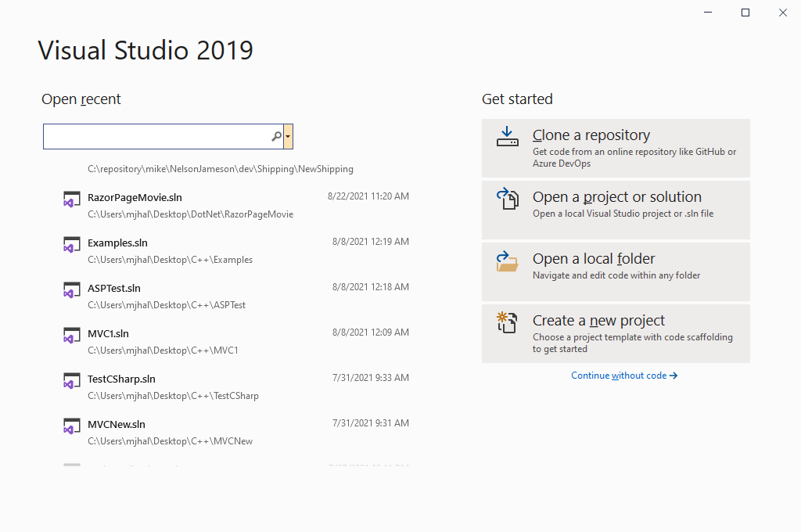Click inside the recent projects search field
801x532 pixels.
pos(156,136)
